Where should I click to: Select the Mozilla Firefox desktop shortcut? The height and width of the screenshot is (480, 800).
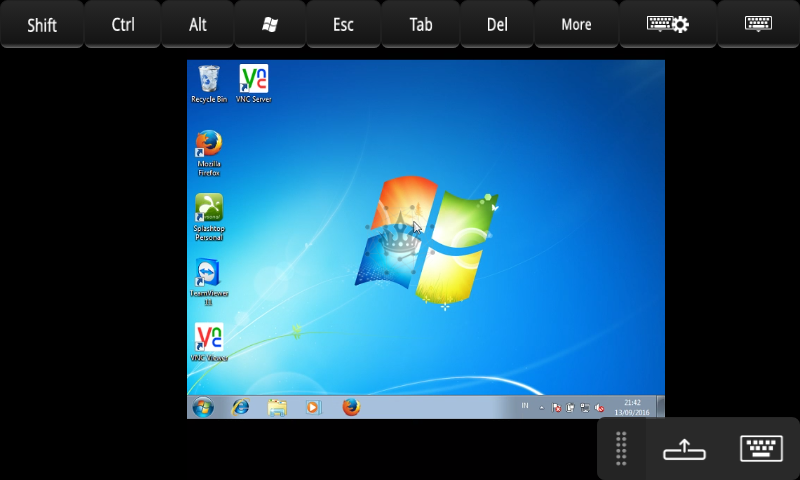pyautogui.click(x=209, y=153)
